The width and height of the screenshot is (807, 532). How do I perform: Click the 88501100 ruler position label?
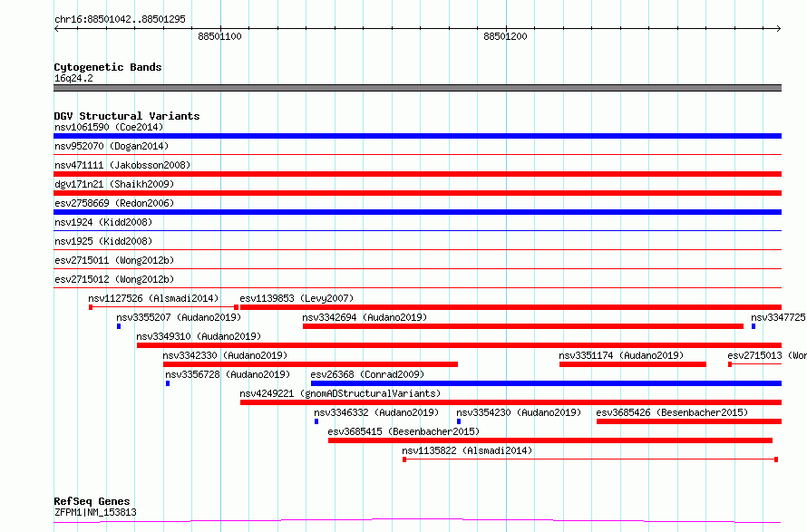[x=219, y=36]
